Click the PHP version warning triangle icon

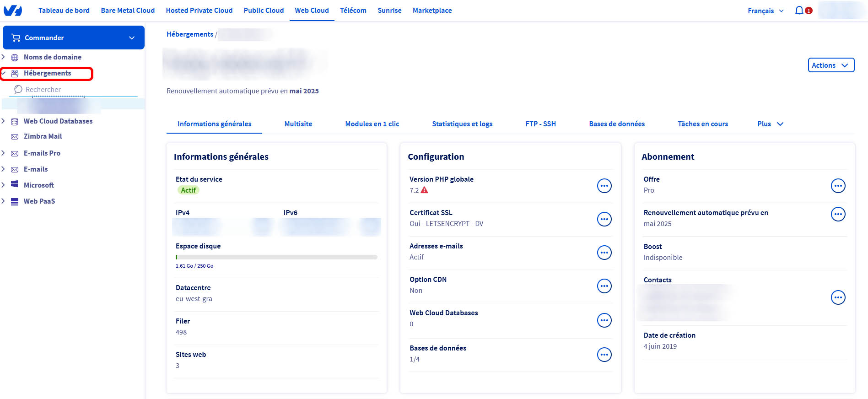(x=424, y=190)
